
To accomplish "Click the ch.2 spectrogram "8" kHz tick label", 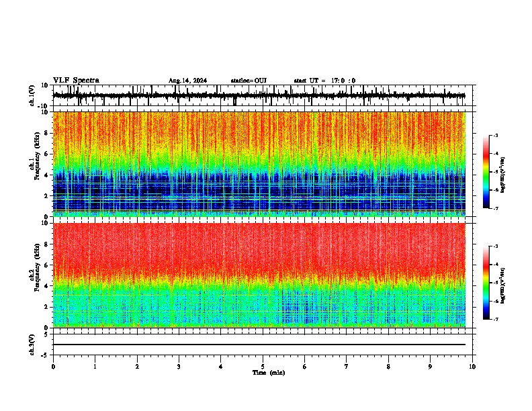I will click(47, 244).
